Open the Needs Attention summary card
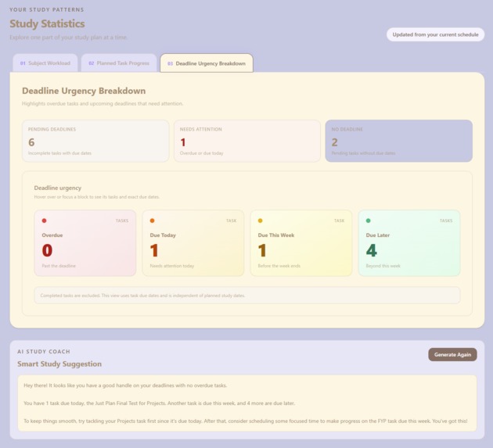Viewport: 493px width, 448px height. coord(247,141)
